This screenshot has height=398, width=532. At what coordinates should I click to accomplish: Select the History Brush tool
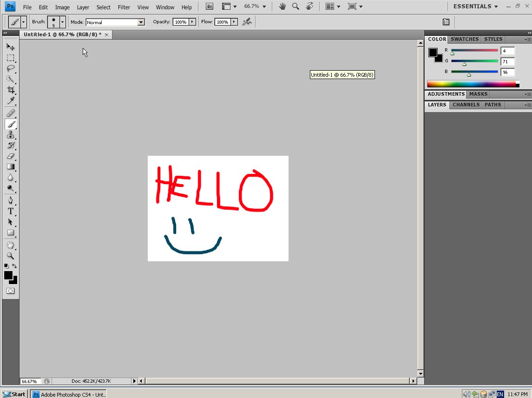click(x=11, y=146)
